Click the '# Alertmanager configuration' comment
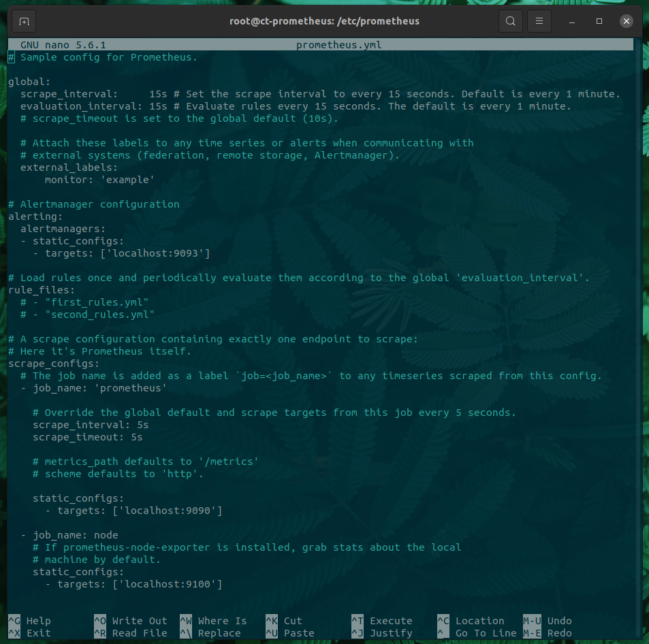649x644 pixels. point(94,204)
